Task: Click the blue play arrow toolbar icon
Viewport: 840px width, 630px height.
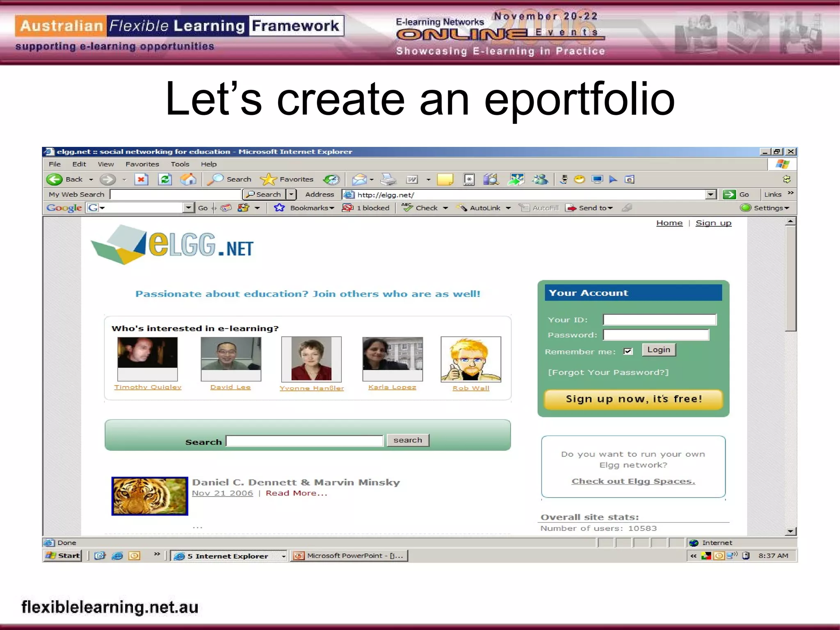Action: click(x=613, y=179)
